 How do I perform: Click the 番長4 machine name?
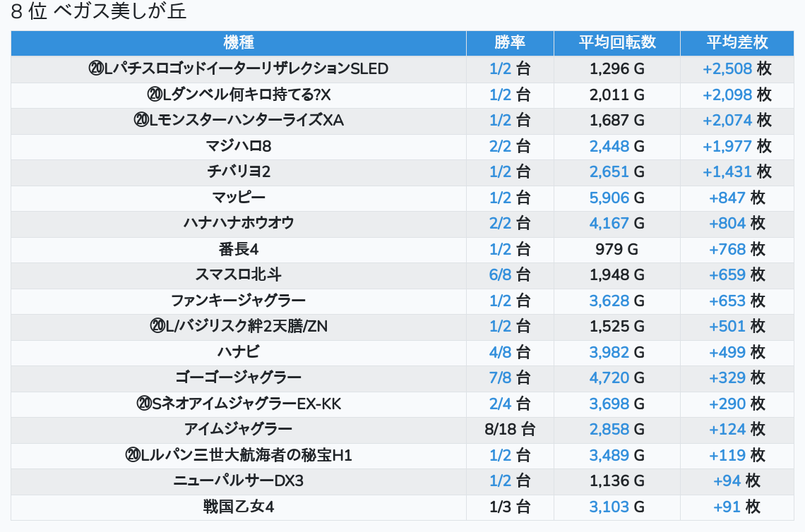click(x=239, y=249)
